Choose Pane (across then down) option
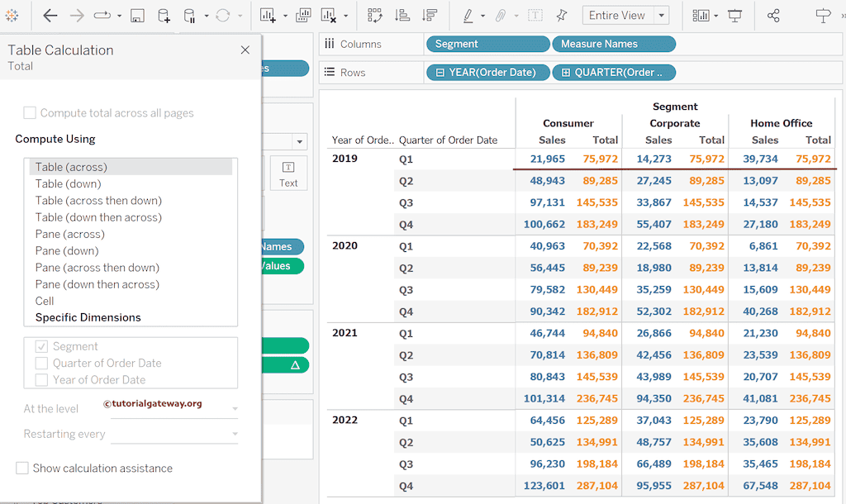This screenshot has width=846, height=504. coord(97,268)
